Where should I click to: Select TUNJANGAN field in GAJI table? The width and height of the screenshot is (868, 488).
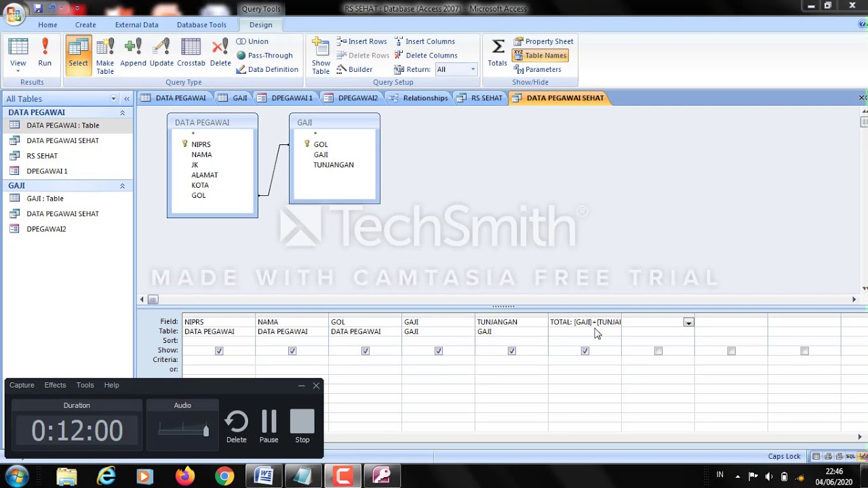[333, 165]
